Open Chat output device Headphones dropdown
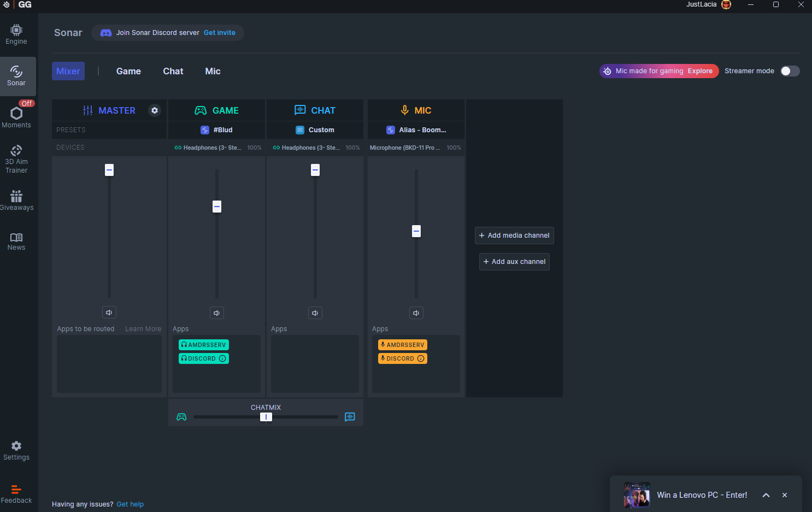Viewport: 812px width, 512px height. (x=315, y=148)
